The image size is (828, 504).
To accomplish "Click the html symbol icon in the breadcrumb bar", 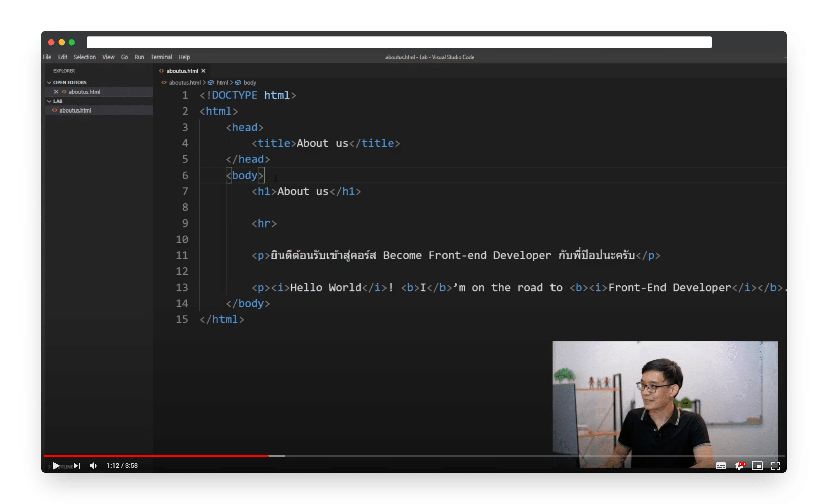I will point(210,82).
